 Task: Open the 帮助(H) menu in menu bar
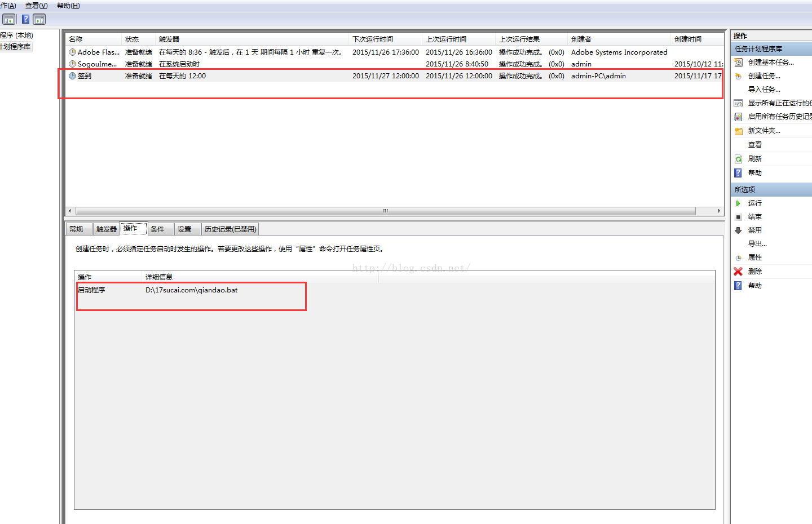tap(68, 6)
